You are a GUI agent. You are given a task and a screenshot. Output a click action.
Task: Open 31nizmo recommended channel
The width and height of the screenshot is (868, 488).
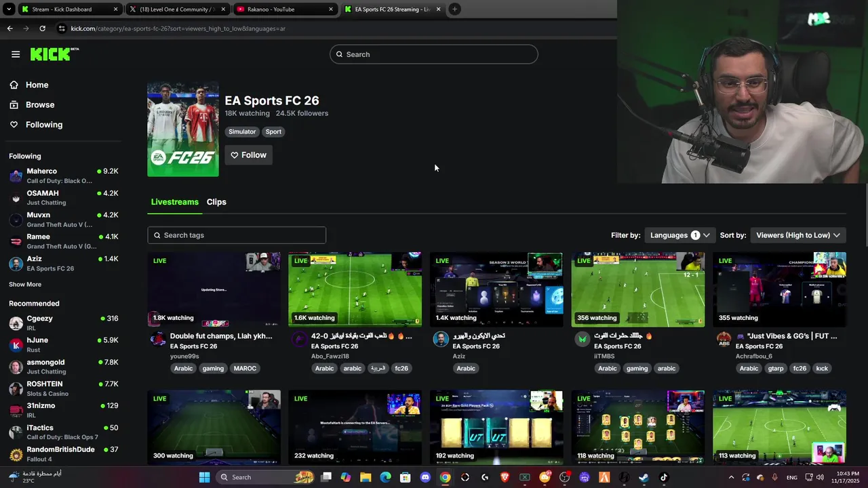pyautogui.click(x=64, y=410)
